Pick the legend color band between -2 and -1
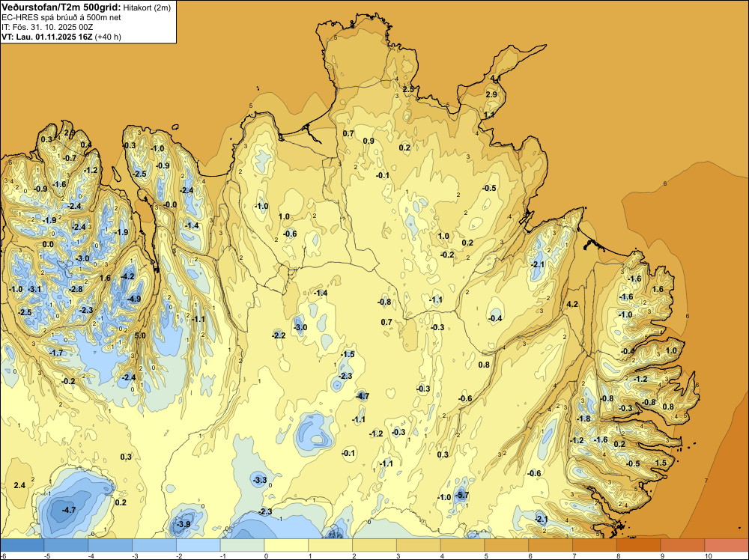The image size is (749, 560). pos(198,545)
